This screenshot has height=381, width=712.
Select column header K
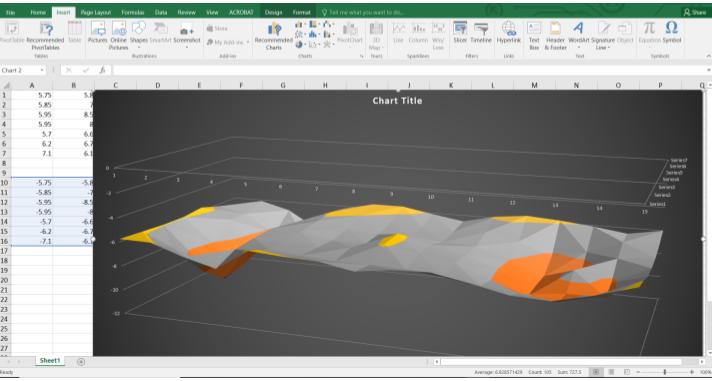tap(451, 85)
